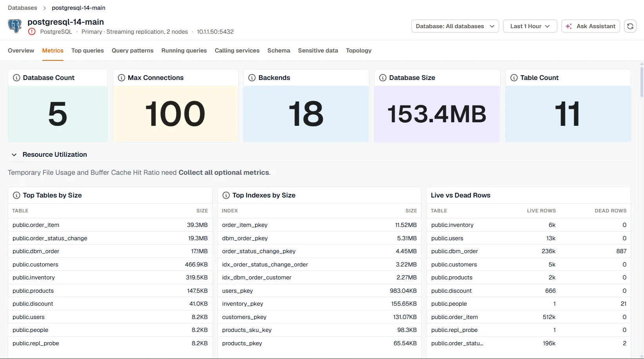The image size is (644, 359).
Task: Open the Top queries tab
Action: click(87, 51)
